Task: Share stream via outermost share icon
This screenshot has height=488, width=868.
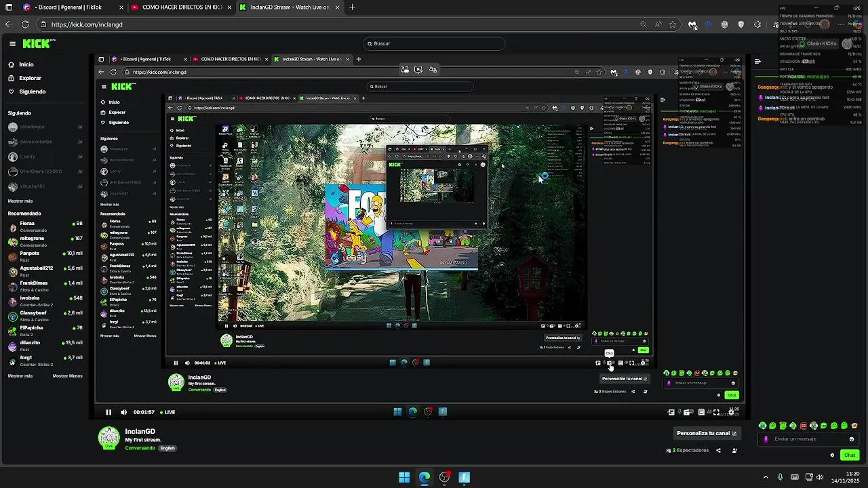Action: 718,450
